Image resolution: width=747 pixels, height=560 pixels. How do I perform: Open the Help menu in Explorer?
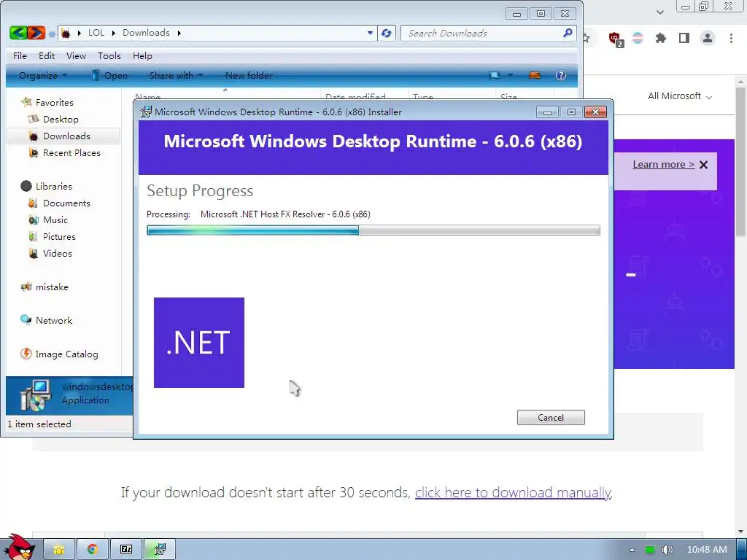[142, 55]
